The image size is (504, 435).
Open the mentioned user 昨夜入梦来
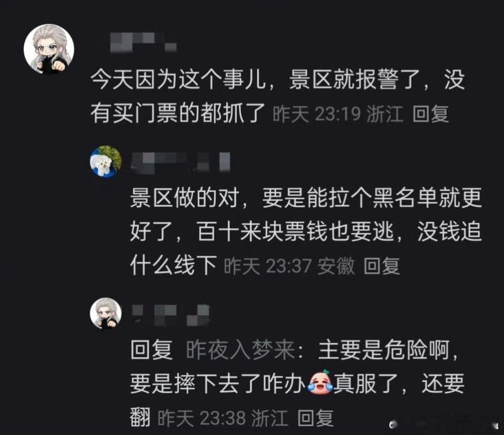[240, 349]
